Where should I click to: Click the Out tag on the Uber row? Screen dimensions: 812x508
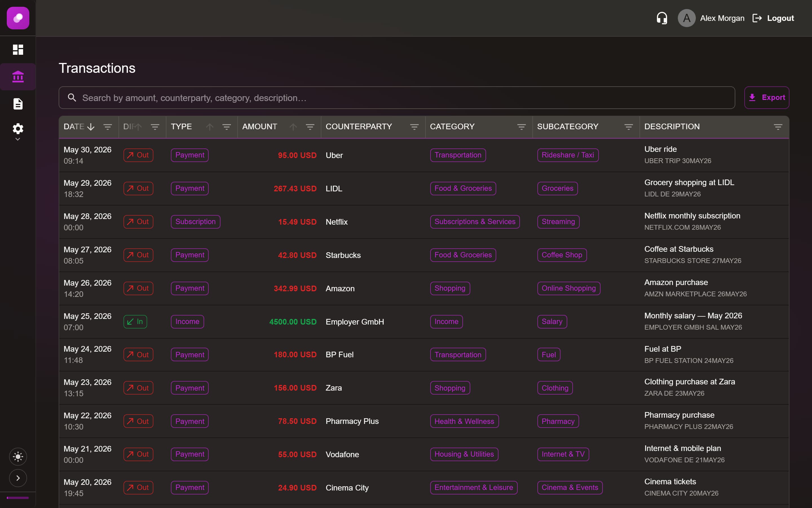pos(138,155)
